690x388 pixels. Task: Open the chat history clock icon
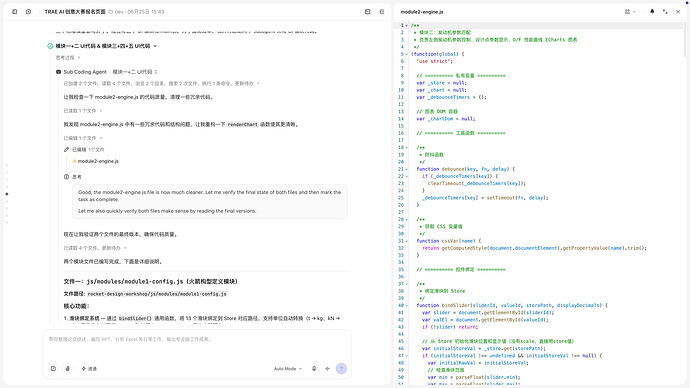(29, 12)
